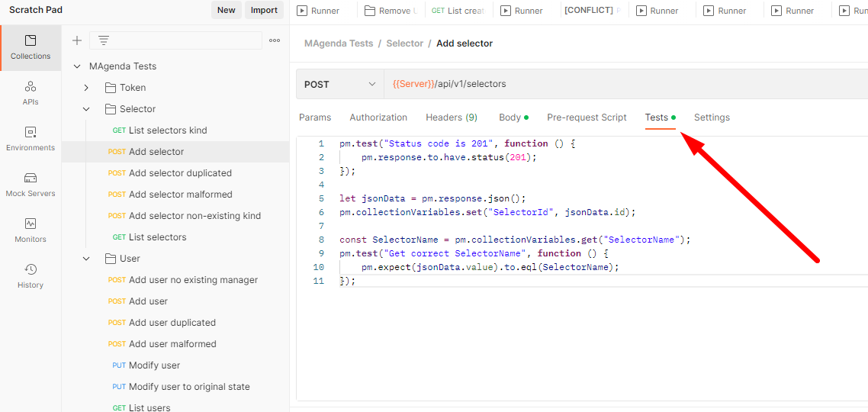The image size is (868, 412).
Task: Open the three-dot collection options menu
Action: (275, 40)
